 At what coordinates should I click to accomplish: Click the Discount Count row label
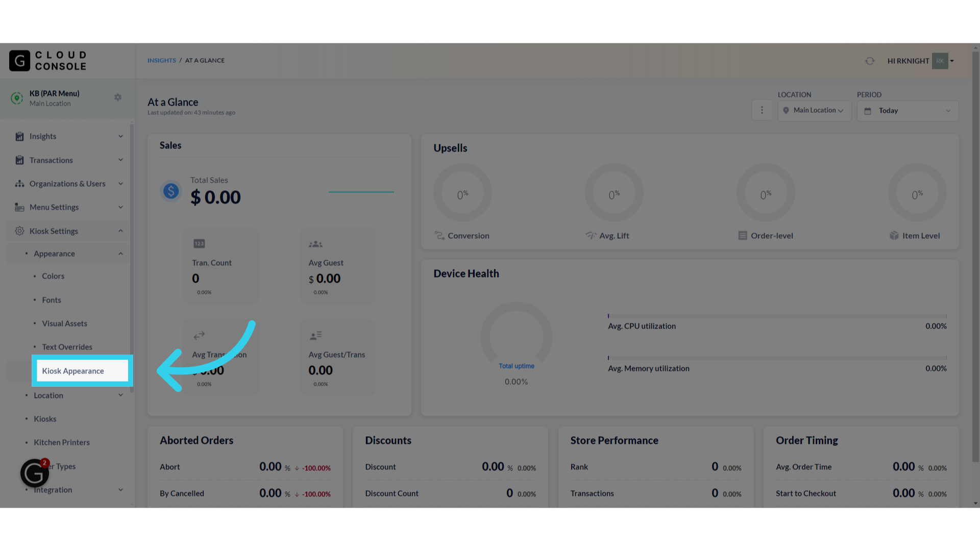click(x=391, y=493)
